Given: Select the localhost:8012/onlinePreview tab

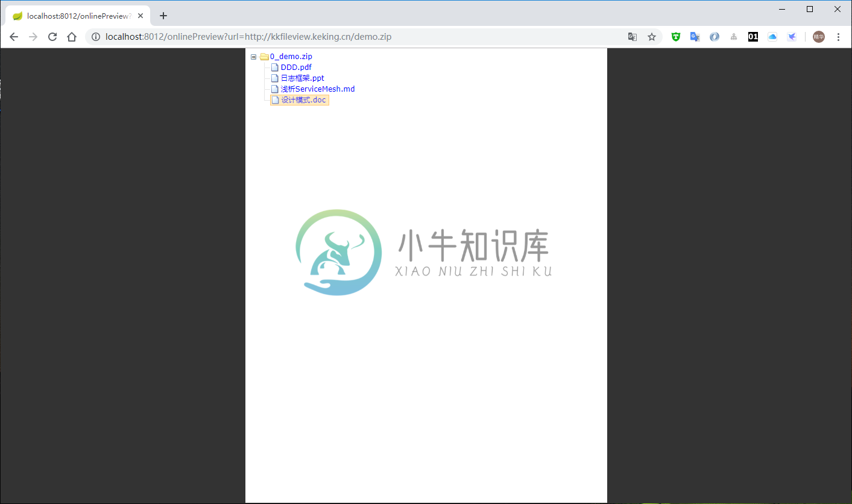Looking at the screenshot, I should 78,16.
